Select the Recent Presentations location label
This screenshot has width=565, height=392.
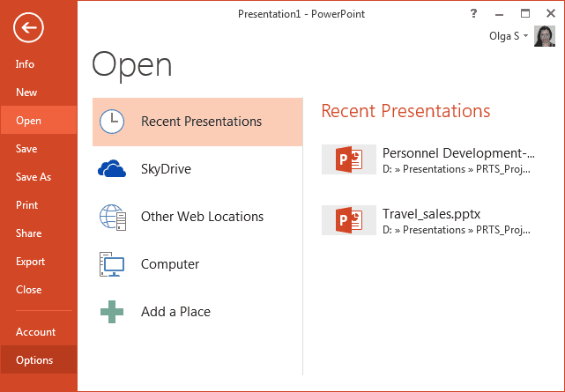point(202,122)
